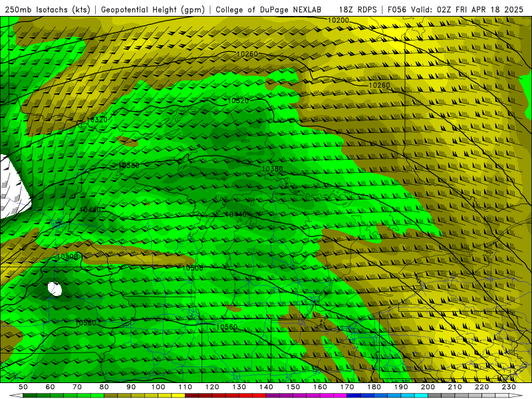Click the color scale value 110
Image resolution: width=532 pixels, height=399 pixels.
(x=186, y=387)
